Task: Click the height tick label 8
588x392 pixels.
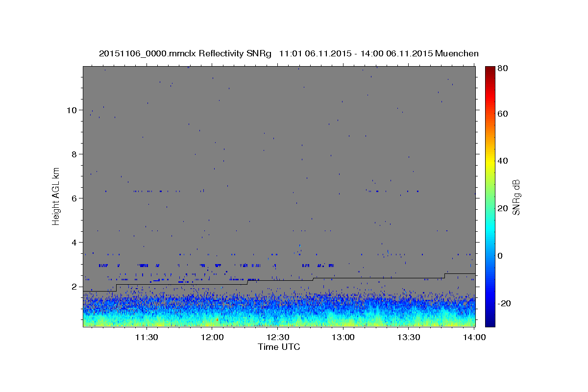Action: point(74,154)
